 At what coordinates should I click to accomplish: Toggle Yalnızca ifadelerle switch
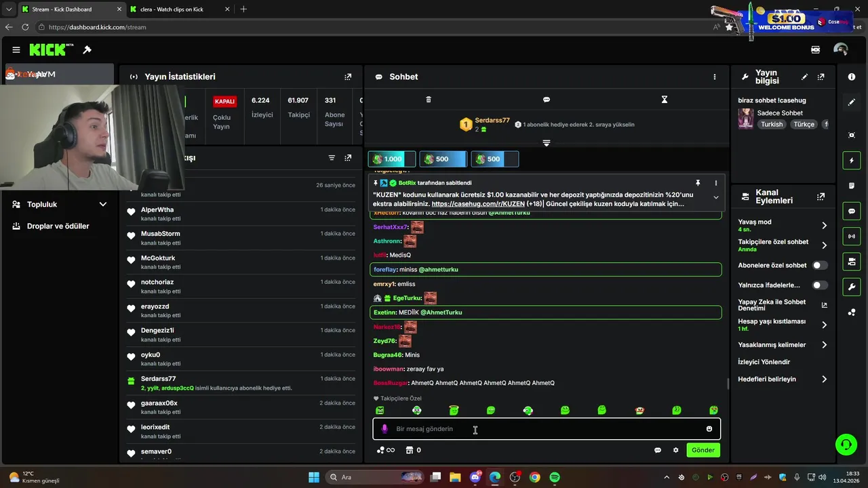tap(820, 285)
